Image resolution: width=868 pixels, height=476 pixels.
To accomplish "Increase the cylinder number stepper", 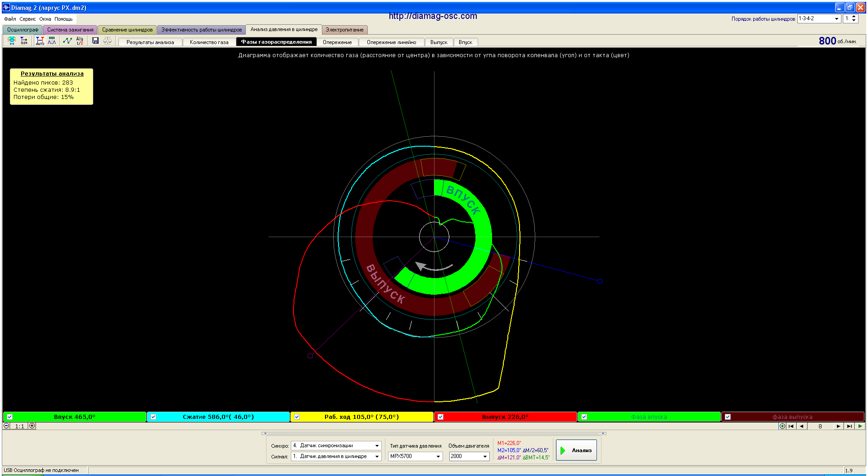I will [854, 17].
